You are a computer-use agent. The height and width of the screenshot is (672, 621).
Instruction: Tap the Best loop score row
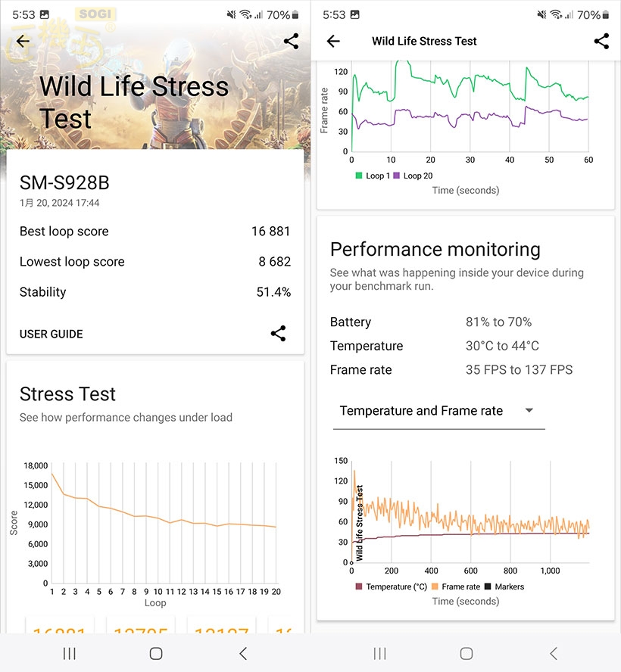click(x=154, y=232)
